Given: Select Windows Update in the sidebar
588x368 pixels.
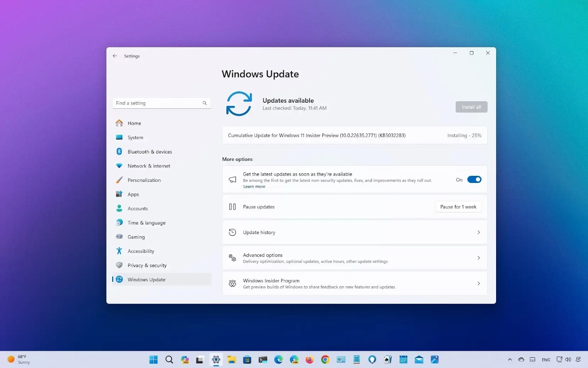Looking at the screenshot, I should click(162, 280).
